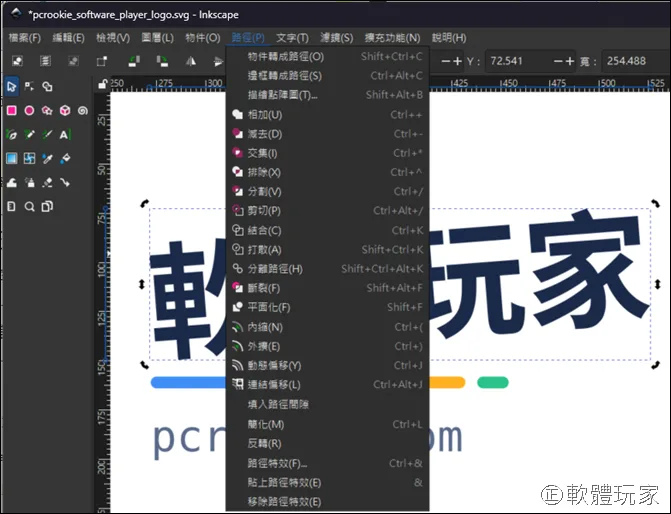Increase Y value with plus stepper
671x514 pixels.
click(x=570, y=61)
